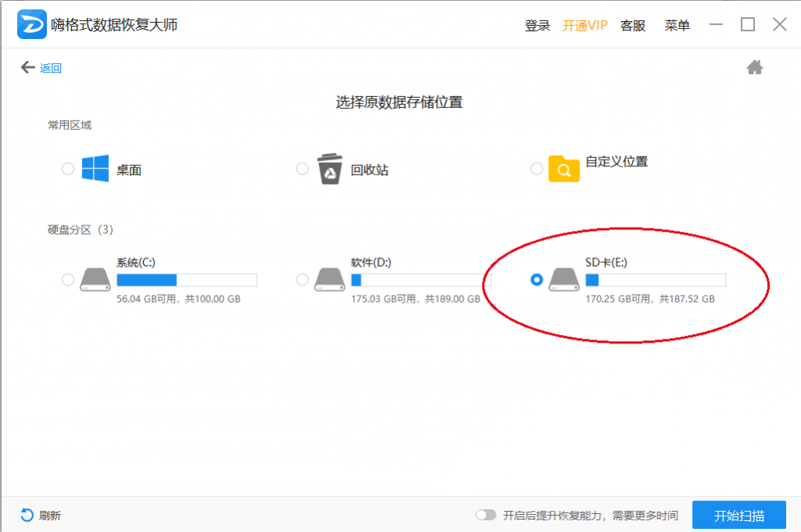Open the 菜单 menu
Image resolution: width=801 pixels, height=532 pixels.
677,26
